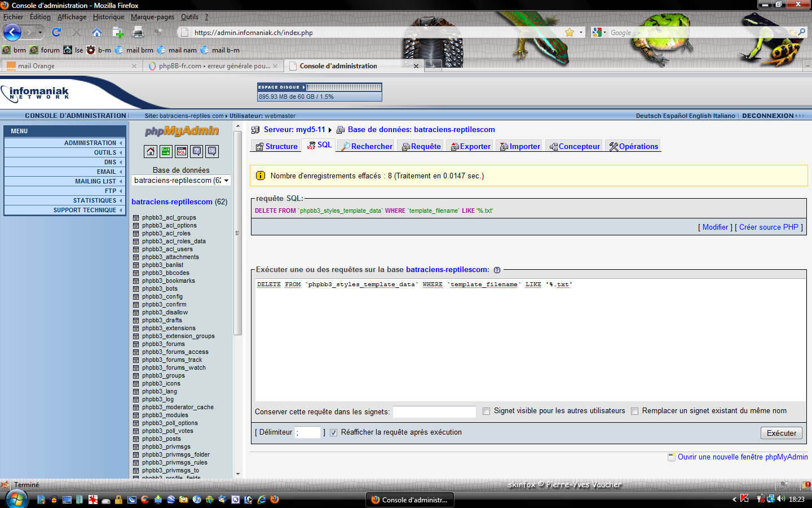Click the green Exit logout icon

coord(166,151)
